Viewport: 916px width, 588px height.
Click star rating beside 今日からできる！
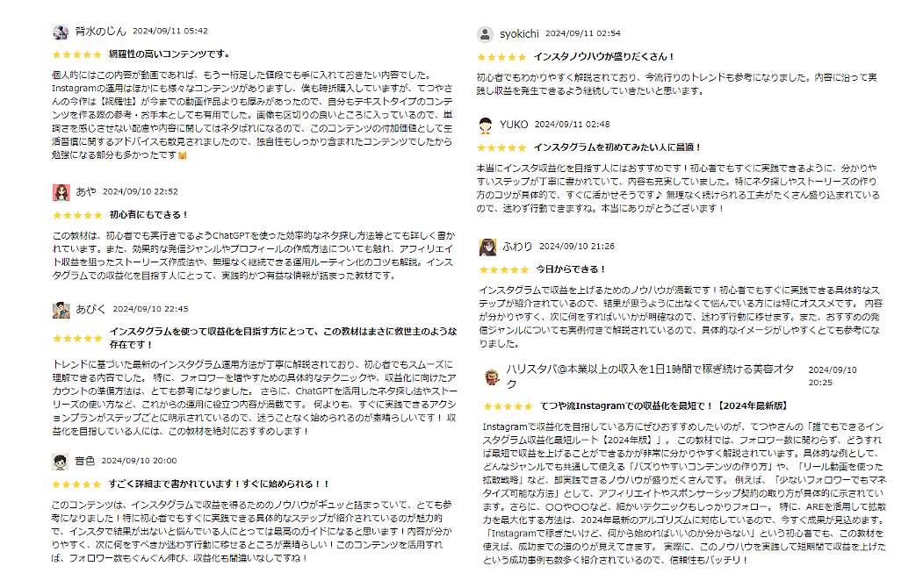pyautogui.click(x=503, y=269)
